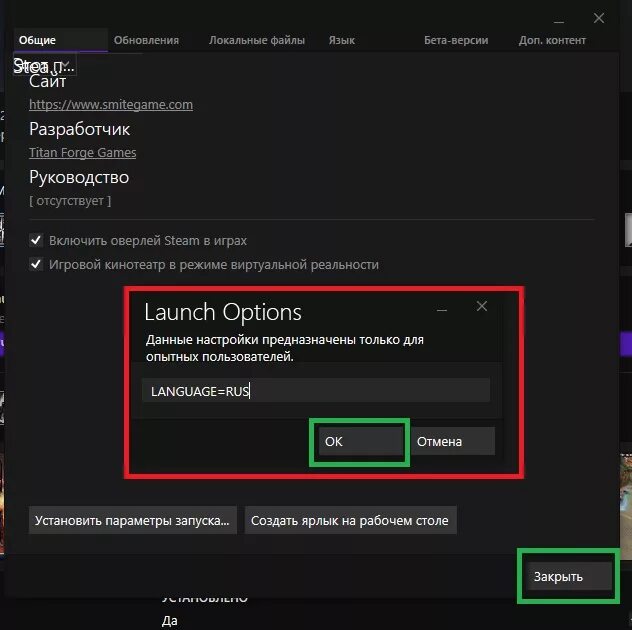Switch to the Язык tab
Viewport: 632px width, 630px height.
(341, 40)
